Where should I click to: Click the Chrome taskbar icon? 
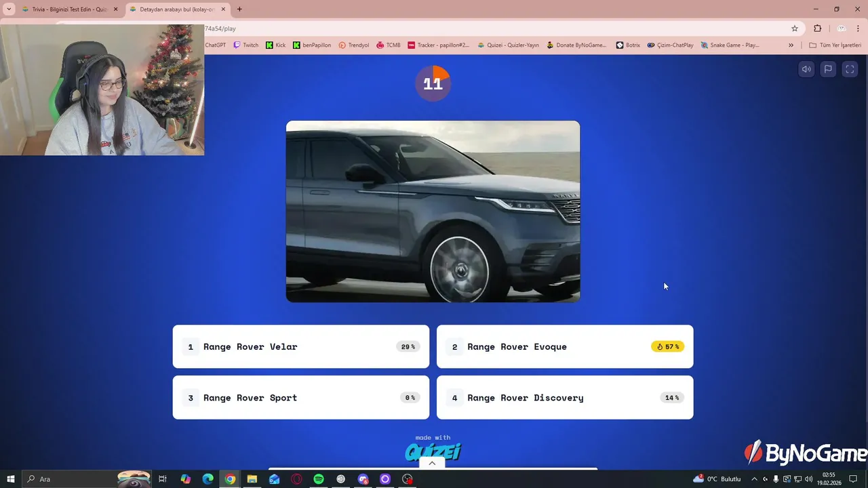231,479
